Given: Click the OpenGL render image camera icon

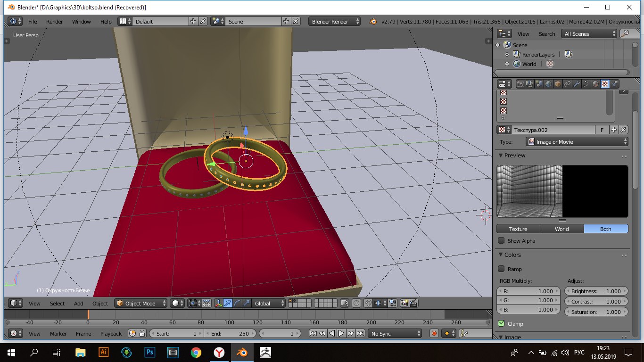Looking at the screenshot, I should [405, 303].
